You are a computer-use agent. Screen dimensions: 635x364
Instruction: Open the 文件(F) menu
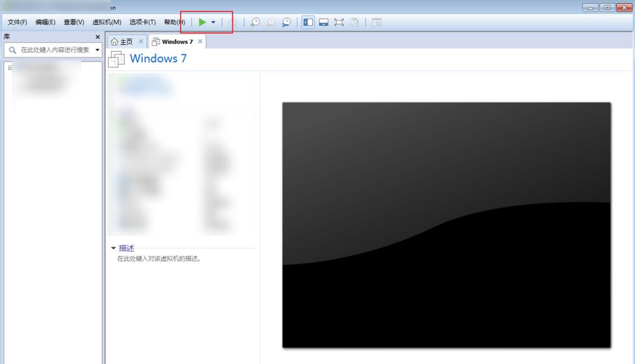[x=17, y=22]
